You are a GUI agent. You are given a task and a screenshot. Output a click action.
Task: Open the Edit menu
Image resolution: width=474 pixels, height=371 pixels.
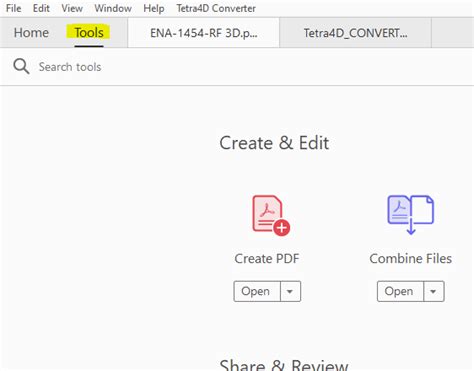click(x=41, y=8)
